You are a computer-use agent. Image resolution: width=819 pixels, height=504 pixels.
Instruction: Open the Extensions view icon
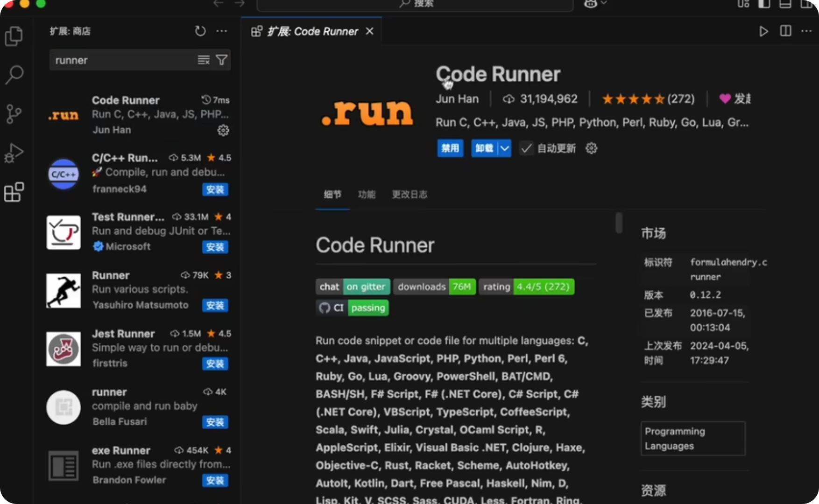[14, 192]
